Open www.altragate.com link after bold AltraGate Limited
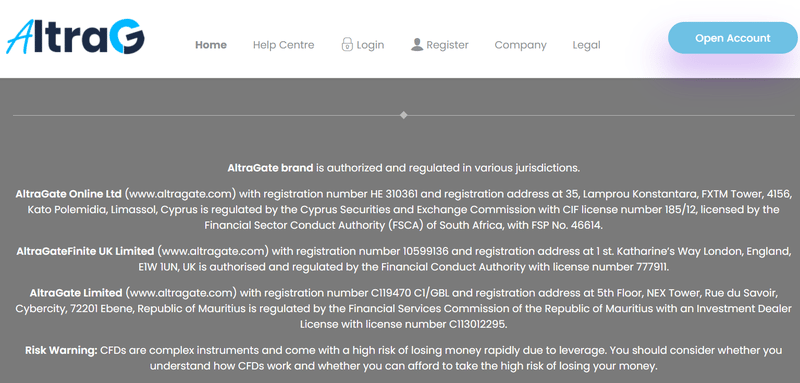 181,293
